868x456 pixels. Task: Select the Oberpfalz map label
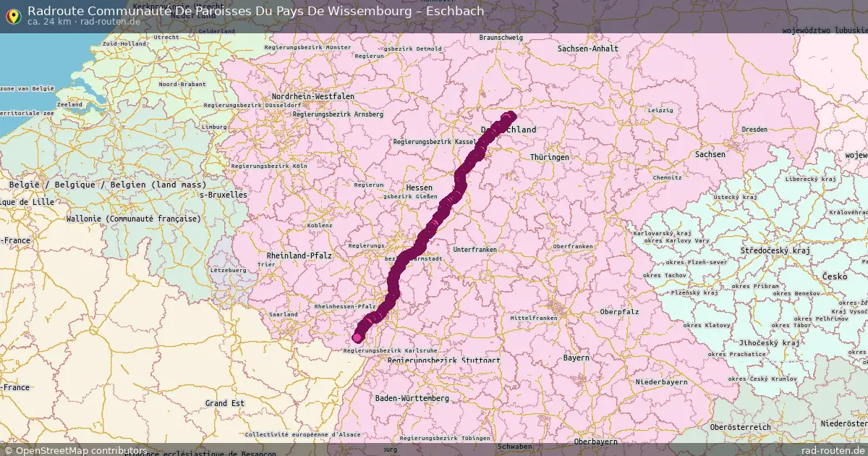coord(620,312)
